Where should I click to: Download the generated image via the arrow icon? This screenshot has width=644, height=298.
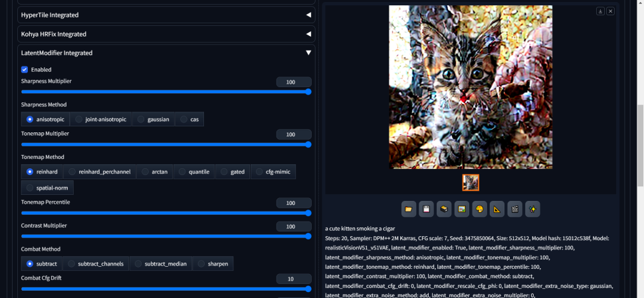601,11
